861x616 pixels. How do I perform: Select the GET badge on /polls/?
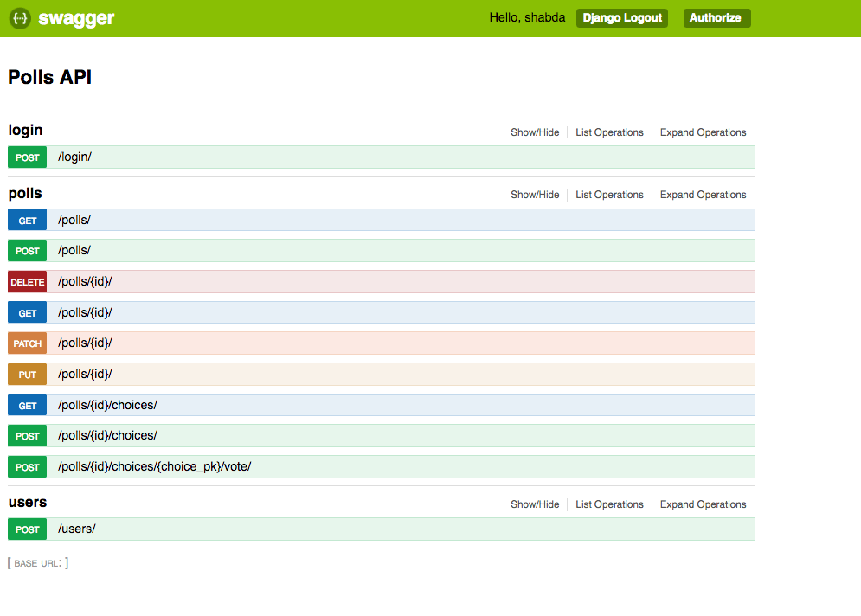(27, 220)
